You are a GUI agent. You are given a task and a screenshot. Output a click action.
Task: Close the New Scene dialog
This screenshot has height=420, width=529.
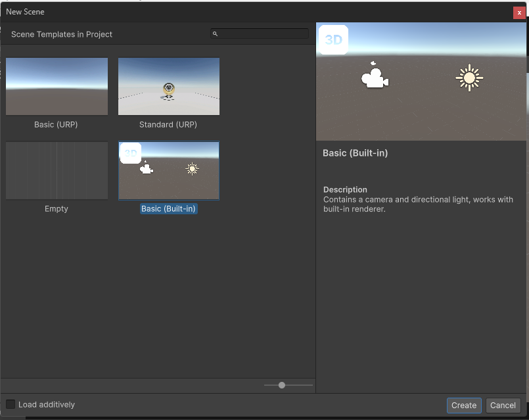pos(519,12)
